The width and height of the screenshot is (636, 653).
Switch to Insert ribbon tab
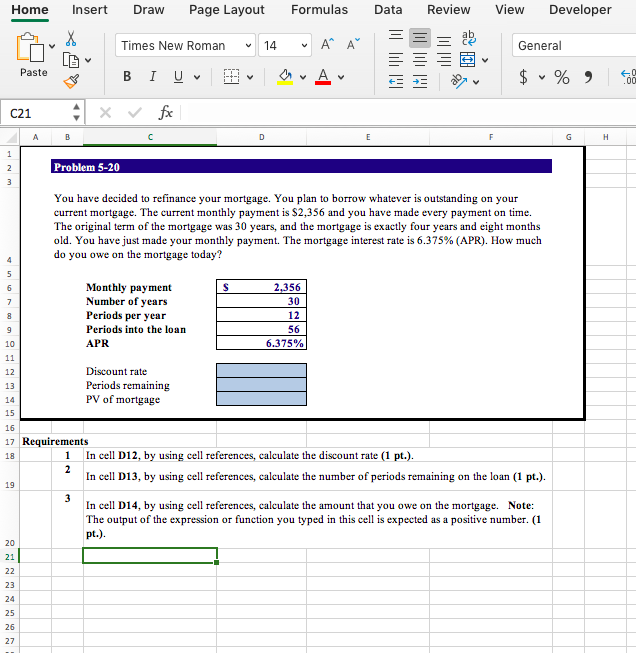click(90, 10)
